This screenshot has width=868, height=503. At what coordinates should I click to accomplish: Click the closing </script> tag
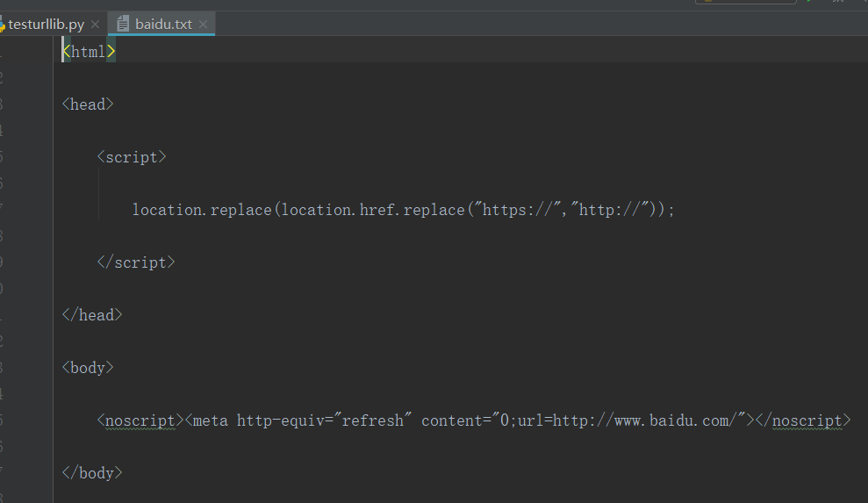136,262
